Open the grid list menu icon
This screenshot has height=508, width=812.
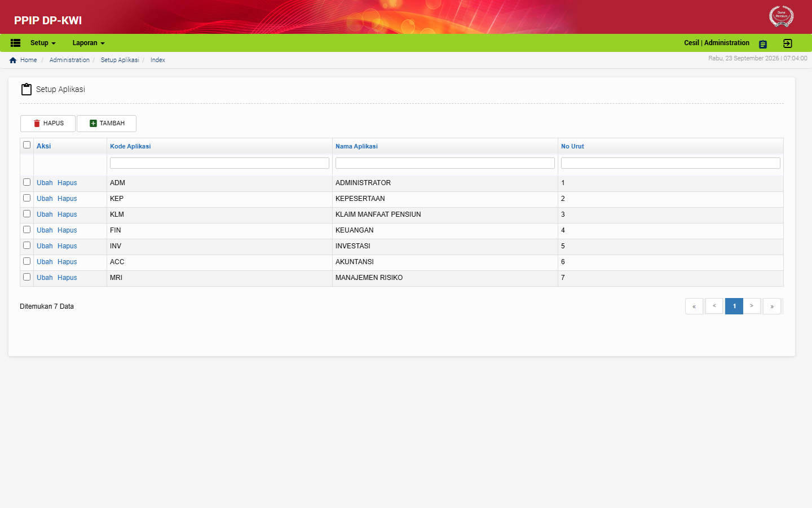[x=16, y=43]
